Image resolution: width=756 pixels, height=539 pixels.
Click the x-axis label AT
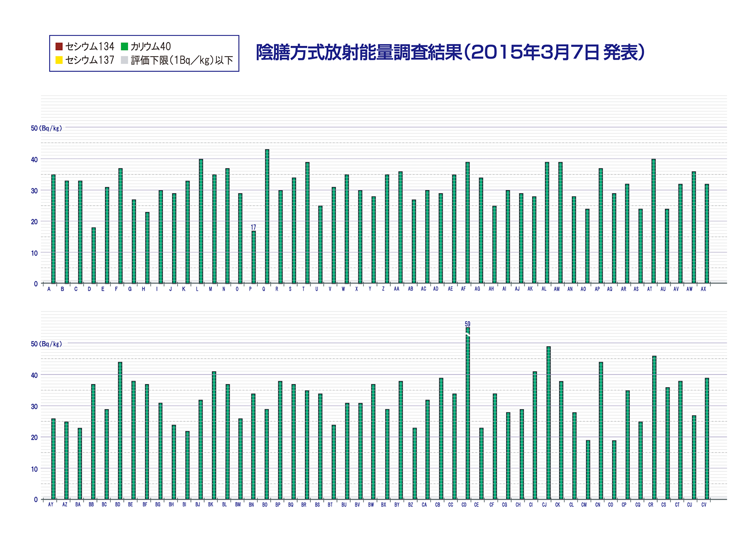click(650, 289)
